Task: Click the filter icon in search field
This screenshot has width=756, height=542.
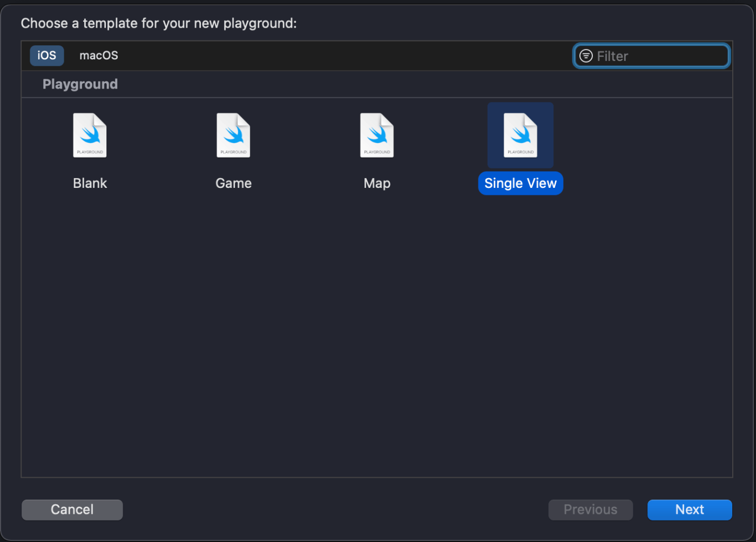Action: point(586,56)
